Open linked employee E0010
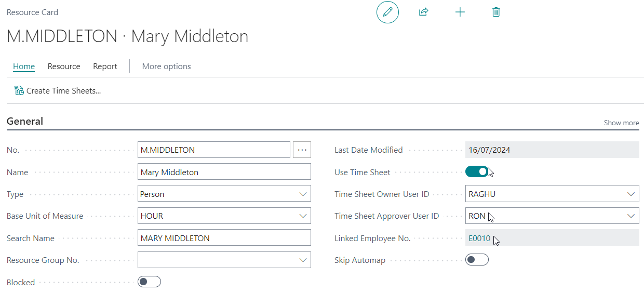Viewport: 644px width, 292px height. pos(479,238)
